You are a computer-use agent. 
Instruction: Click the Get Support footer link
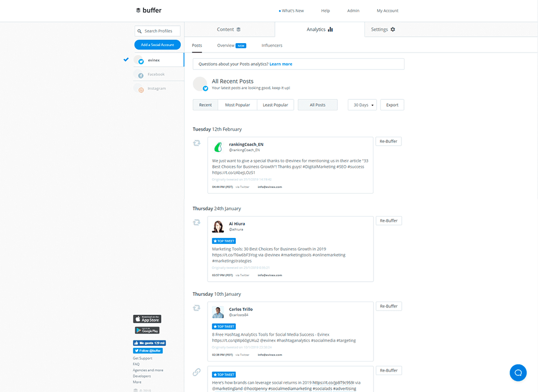click(x=142, y=358)
